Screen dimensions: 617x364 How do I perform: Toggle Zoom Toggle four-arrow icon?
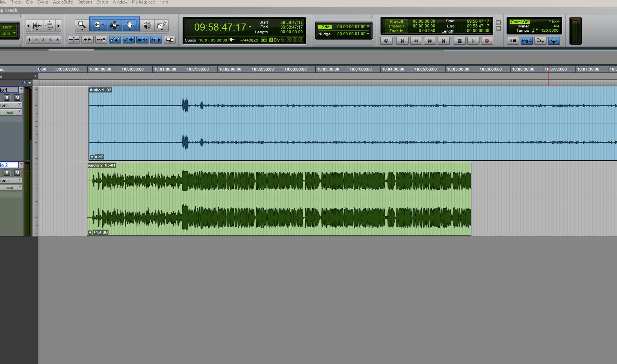[74, 40]
